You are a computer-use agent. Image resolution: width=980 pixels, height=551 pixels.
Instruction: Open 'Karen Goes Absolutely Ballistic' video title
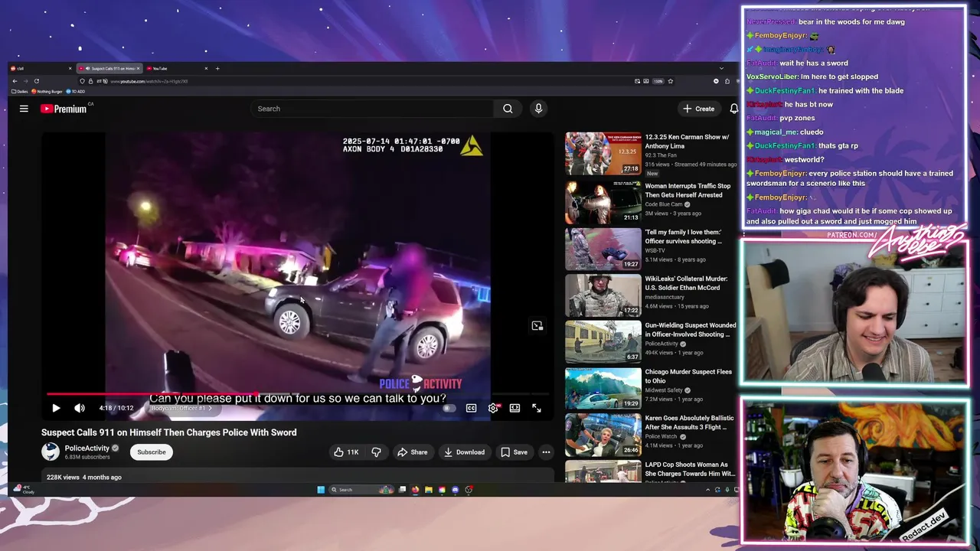coord(689,422)
